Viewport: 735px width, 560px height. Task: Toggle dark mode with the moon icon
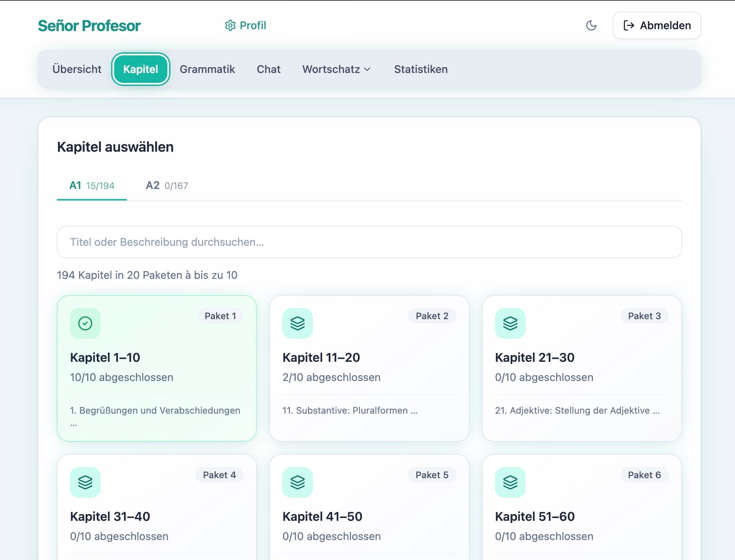point(591,25)
